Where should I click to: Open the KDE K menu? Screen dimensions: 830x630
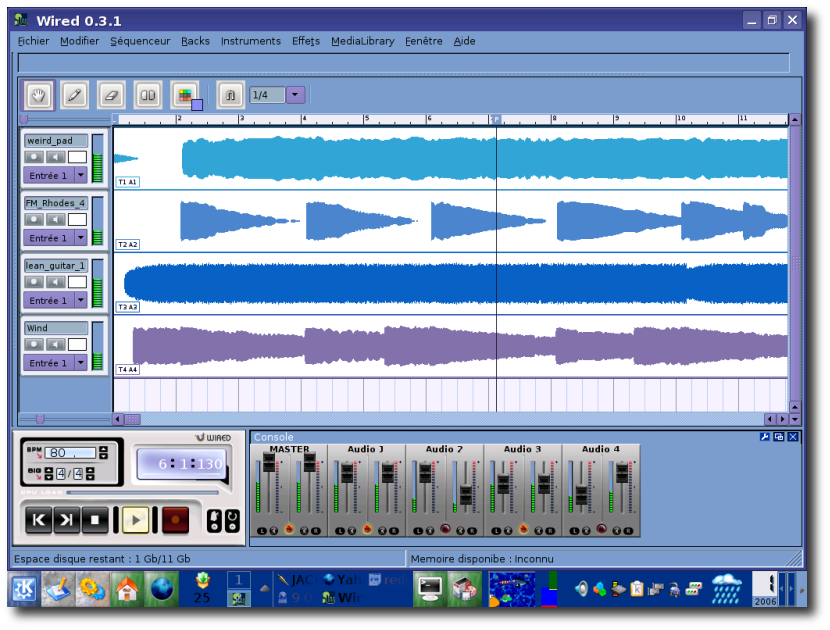(x=24, y=589)
